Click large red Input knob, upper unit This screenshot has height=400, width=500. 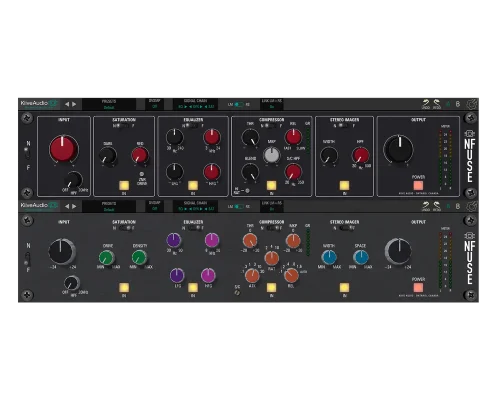64,149
